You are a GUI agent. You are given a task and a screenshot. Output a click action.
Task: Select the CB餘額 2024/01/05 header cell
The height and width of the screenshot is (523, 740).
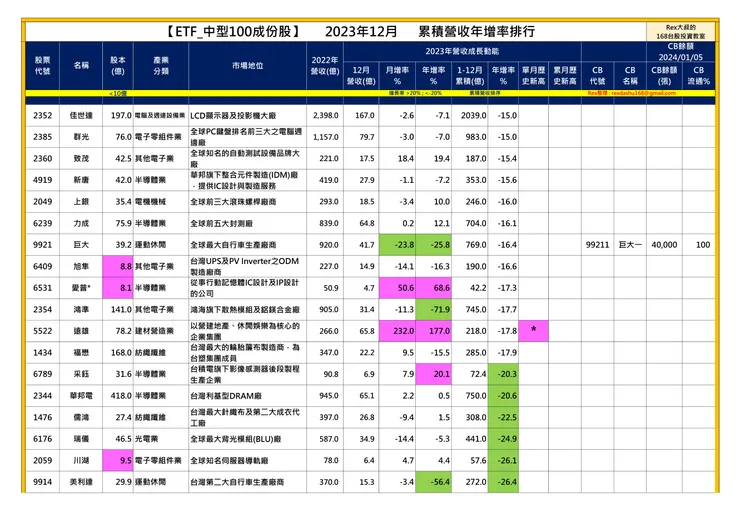(x=681, y=51)
